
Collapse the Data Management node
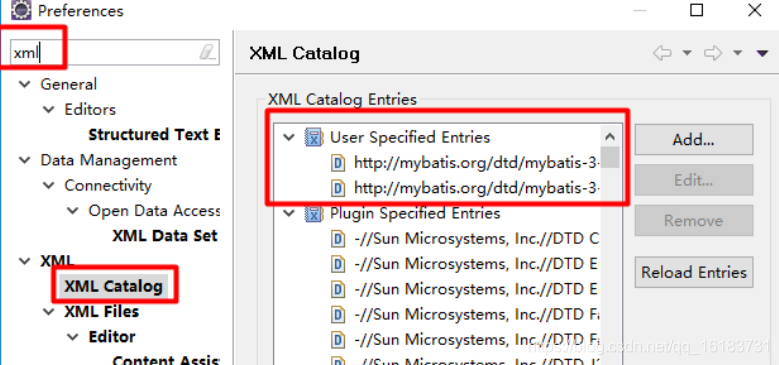[x=24, y=160]
